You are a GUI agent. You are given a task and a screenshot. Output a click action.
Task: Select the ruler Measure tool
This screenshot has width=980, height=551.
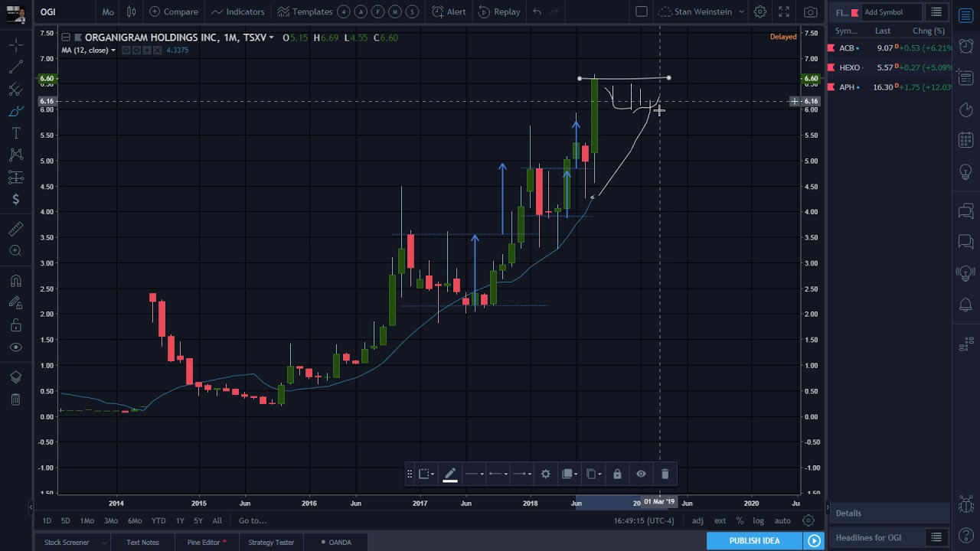tap(15, 229)
